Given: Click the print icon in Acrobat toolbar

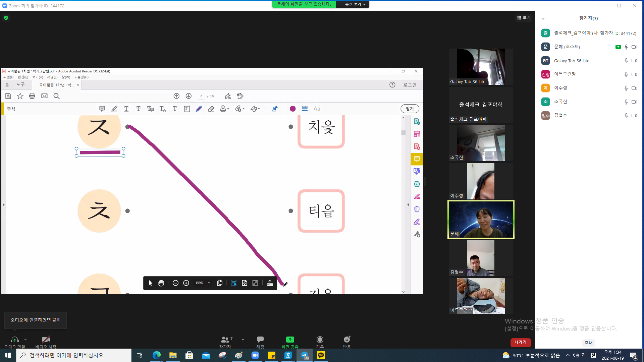Looking at the screenshot, I should [x=32, y=96].
